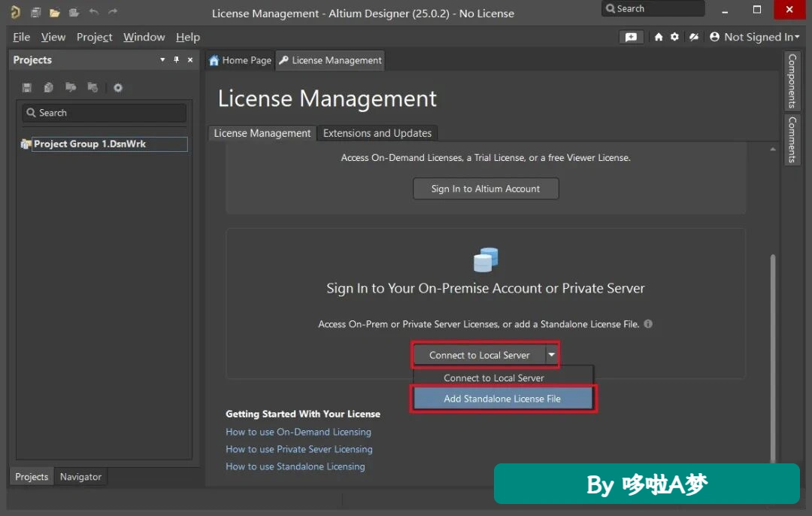Open How to use Private Sever Licensing link

click(298, 449)
